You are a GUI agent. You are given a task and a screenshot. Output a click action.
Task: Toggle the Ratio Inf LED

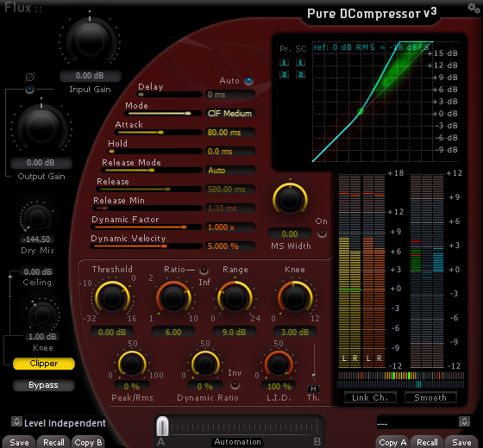tap(204, 271)
